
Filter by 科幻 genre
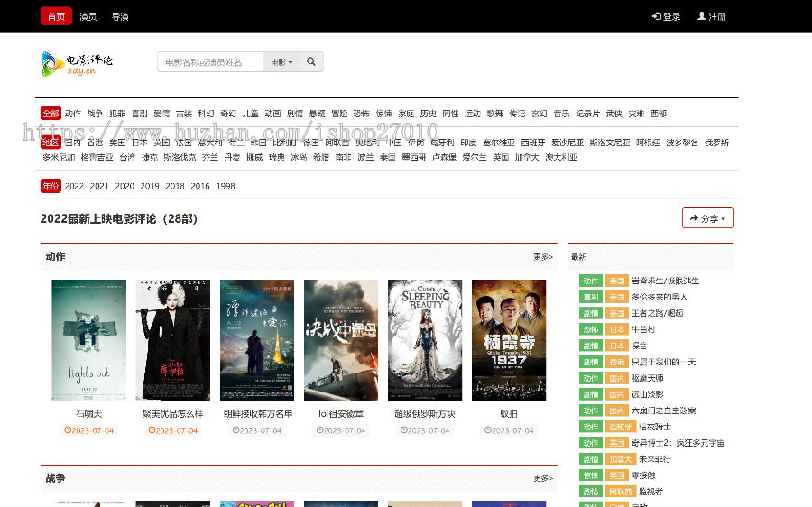pyautogui.click(x=206, y=114)
